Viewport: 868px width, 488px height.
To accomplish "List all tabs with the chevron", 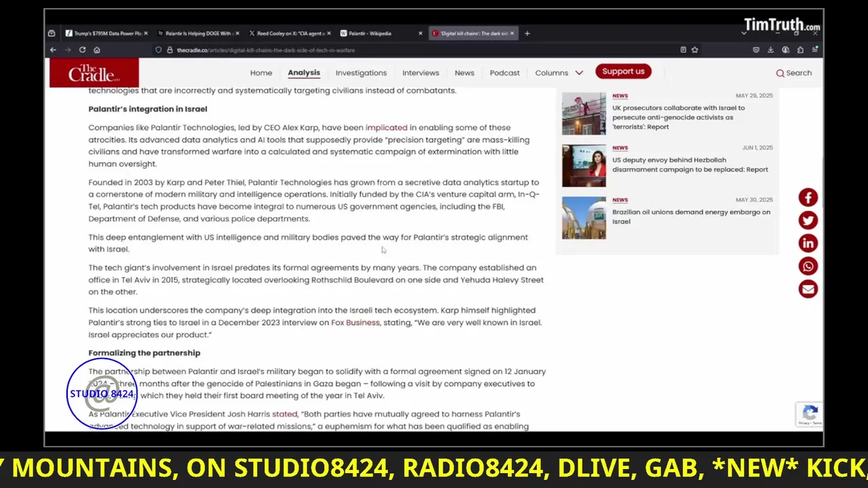I will click(x=744, y=33).
